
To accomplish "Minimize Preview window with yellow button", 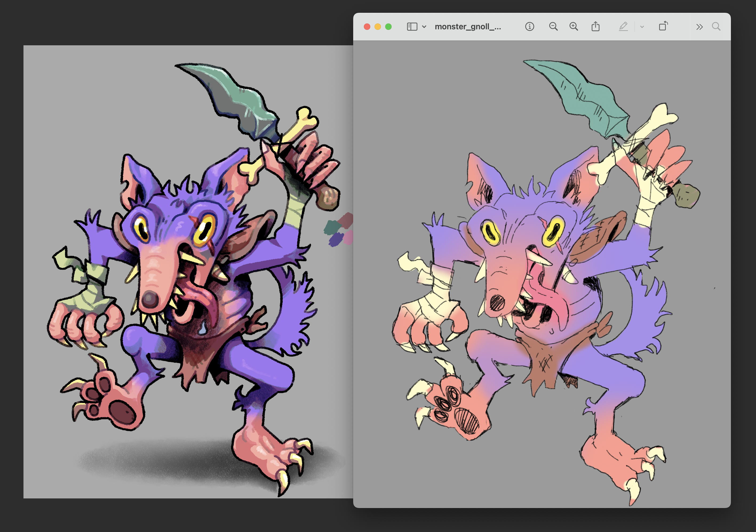I will tap(378, 27).
